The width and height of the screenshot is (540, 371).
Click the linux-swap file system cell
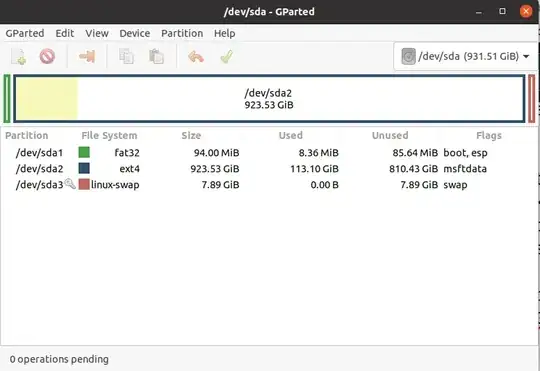pyautogui.click(x=115, y=185)
